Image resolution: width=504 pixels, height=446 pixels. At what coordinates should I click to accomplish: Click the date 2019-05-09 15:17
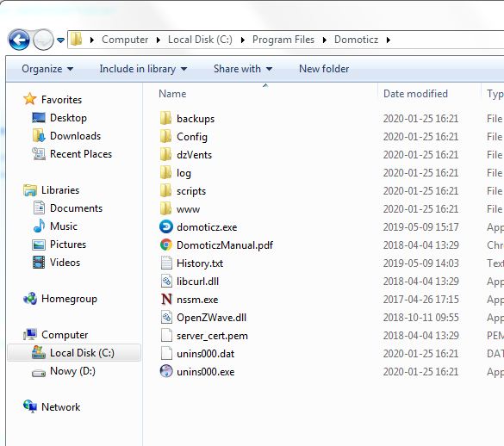click(420, 227)
